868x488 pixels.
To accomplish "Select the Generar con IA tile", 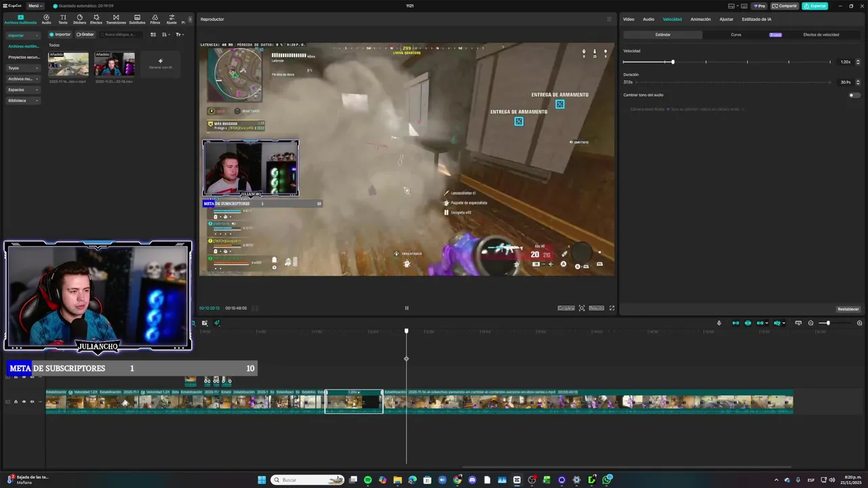I will point(160,64).
